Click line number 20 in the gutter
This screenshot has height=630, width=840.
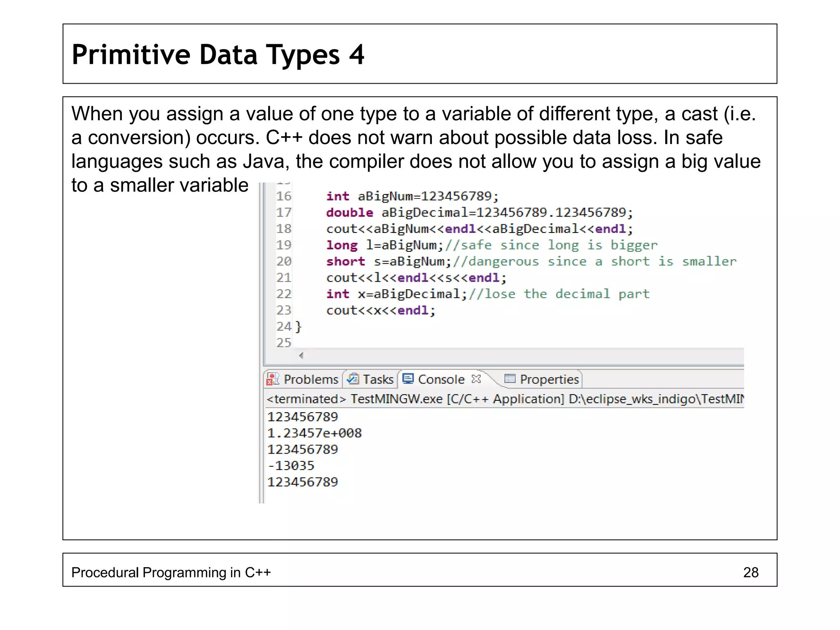pyautogui.click(x=283, y=261)
